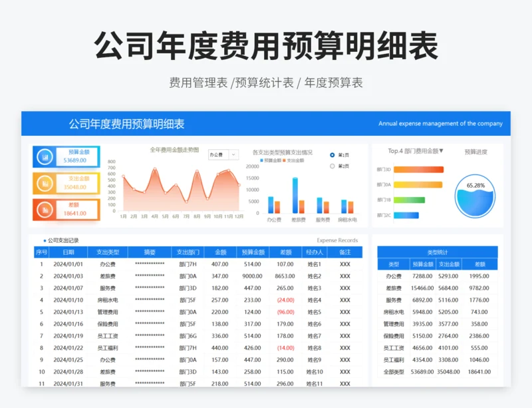The height and width of the screenshot is (408, 532).
Task: Select 员工福利 row in type statistics
Action: tap(438, 360)
